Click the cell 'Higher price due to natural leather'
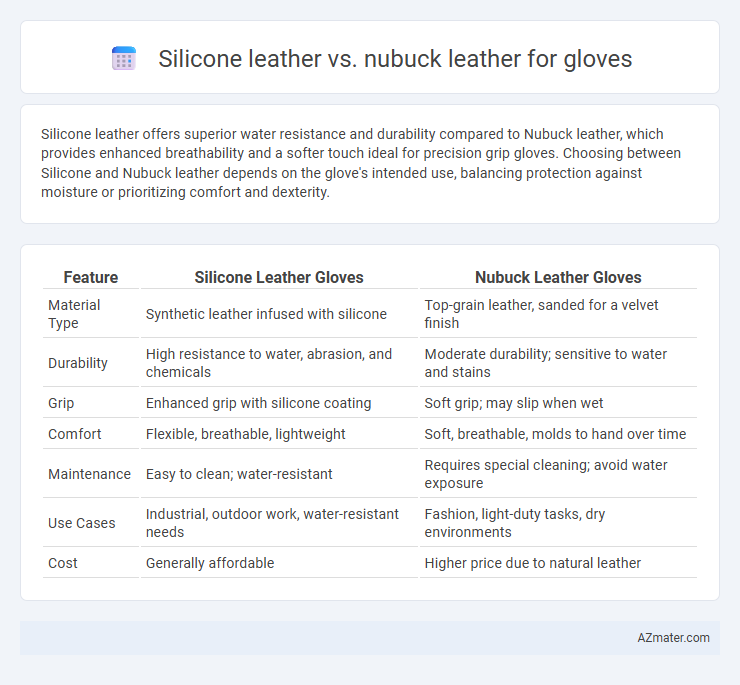The width and height of the screenshot is (740, 685). pos(558,563)
